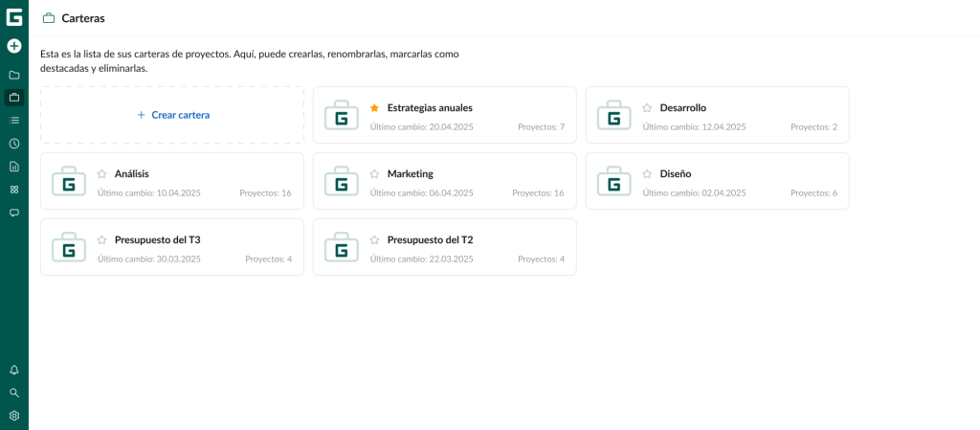Open the clock time log icon in the sidebar
980x430 pixels.
click(x=13, y=143)
